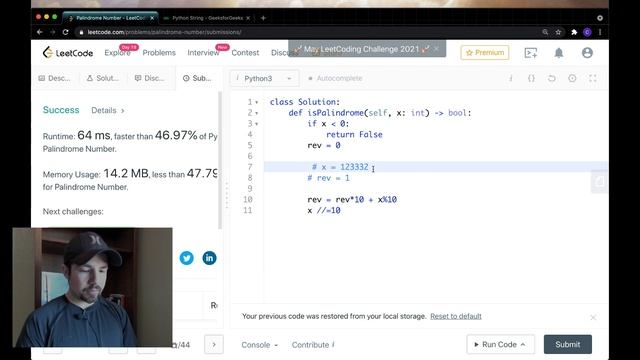Close the Python String GeeksforGeeks tab
640x360 pixels.
248,18
